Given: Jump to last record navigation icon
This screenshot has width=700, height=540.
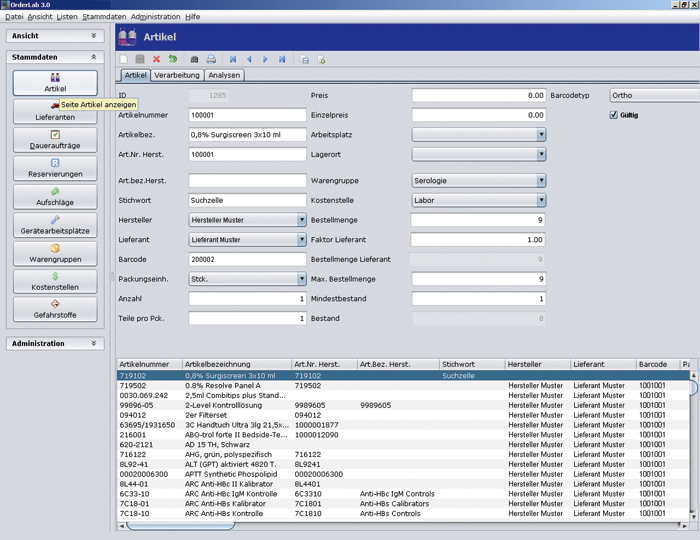Looking at the screenshot, I should coord(282,60).
